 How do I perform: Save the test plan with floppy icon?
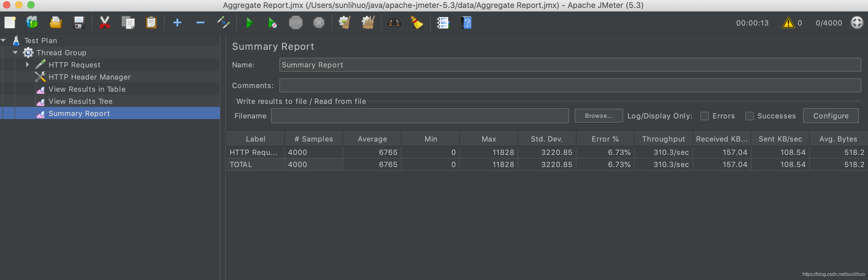pyautogui.click(x=79, y=23)
